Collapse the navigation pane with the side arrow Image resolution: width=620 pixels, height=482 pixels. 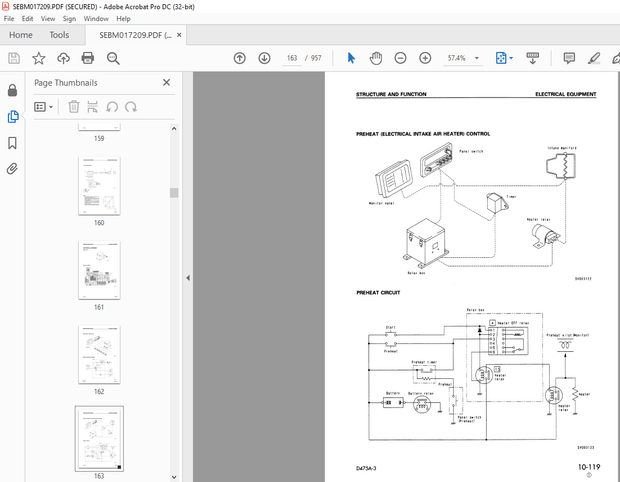(188, 278)
